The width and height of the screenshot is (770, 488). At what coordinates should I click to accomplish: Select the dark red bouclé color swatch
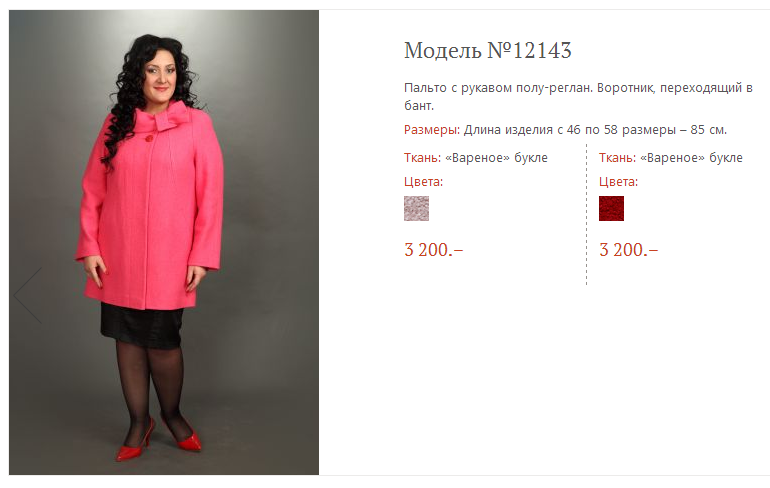tap(611, 208)
